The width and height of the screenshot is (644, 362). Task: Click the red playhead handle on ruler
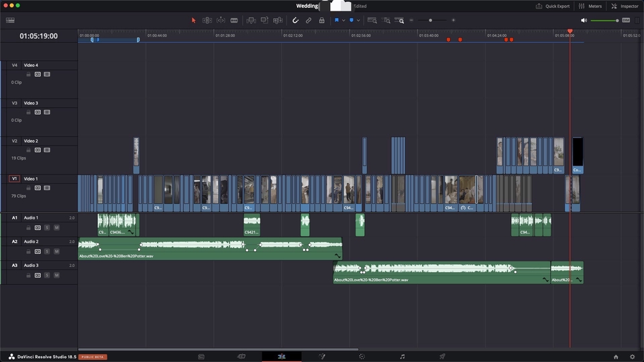tap(570, 32)
